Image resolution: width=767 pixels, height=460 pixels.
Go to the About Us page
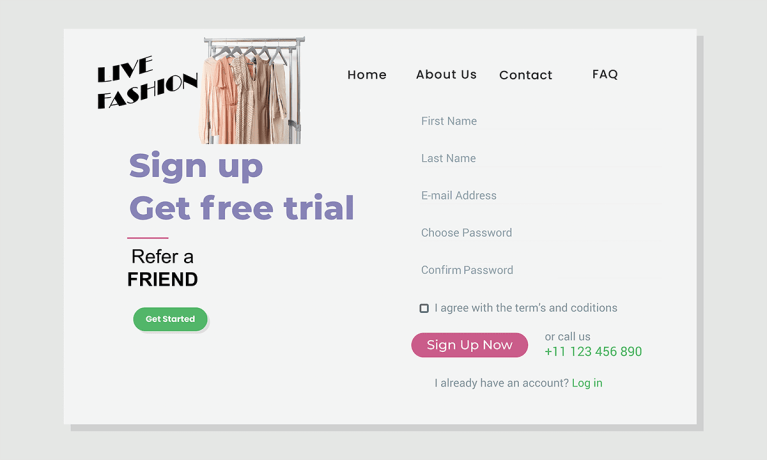click(446, 75)
